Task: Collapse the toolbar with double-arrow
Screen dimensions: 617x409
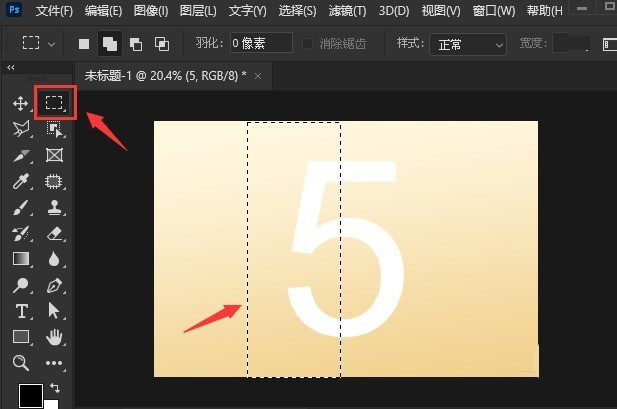Action: (11, 68)
